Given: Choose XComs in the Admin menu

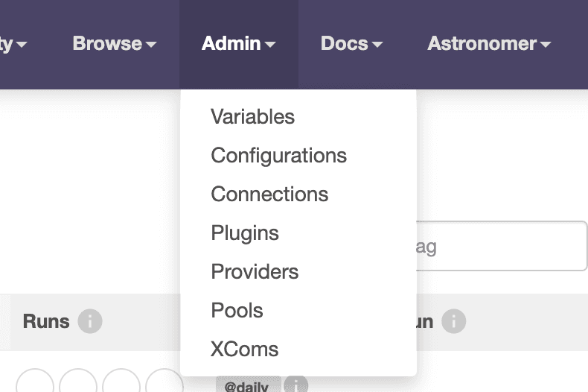Looking at the screenshot, I should click(x=244, y=350).
